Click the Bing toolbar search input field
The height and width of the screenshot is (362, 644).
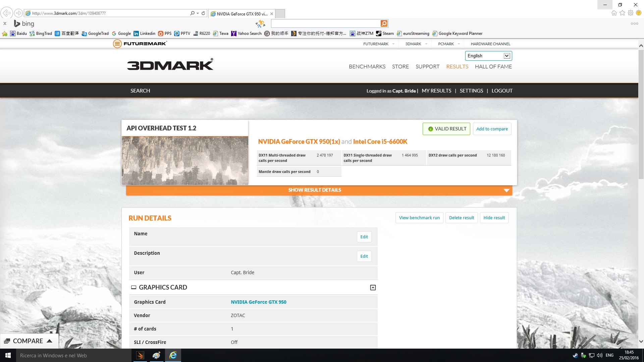coord(325,23)
